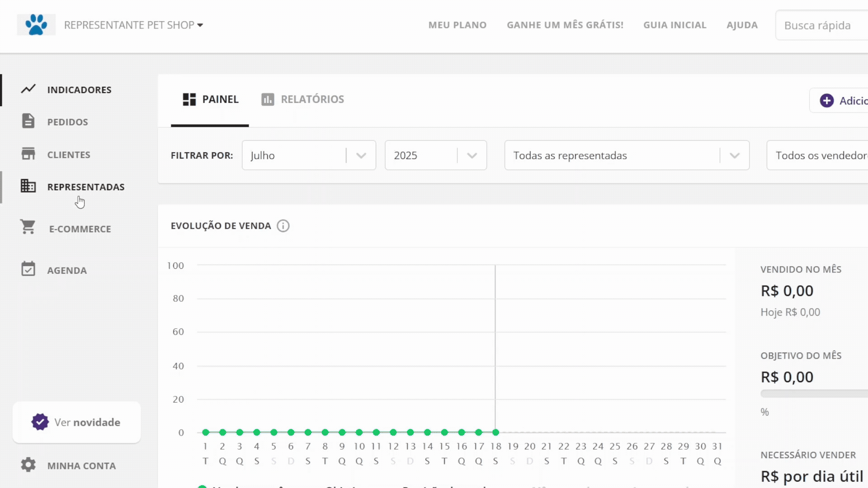Click the Clientes store icon
The image size is (868, 488).
click(28, 154)
